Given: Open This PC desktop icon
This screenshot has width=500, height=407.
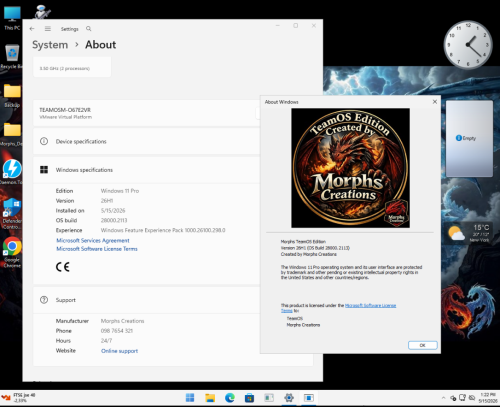Looking at the screenshot, I should pos(12,18).
